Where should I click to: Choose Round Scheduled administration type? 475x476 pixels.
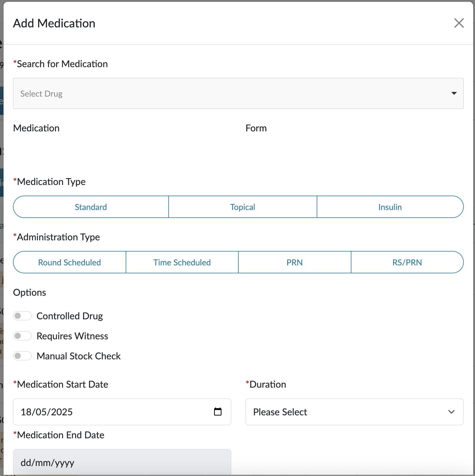tap(69, 262)
